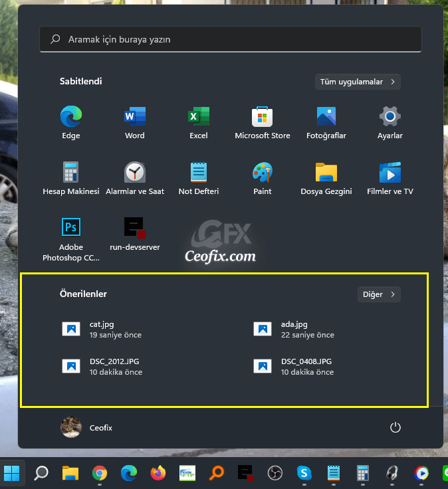Open the pinned Edge app
This screenshot has height=489, width=448.
coord(71,123)
